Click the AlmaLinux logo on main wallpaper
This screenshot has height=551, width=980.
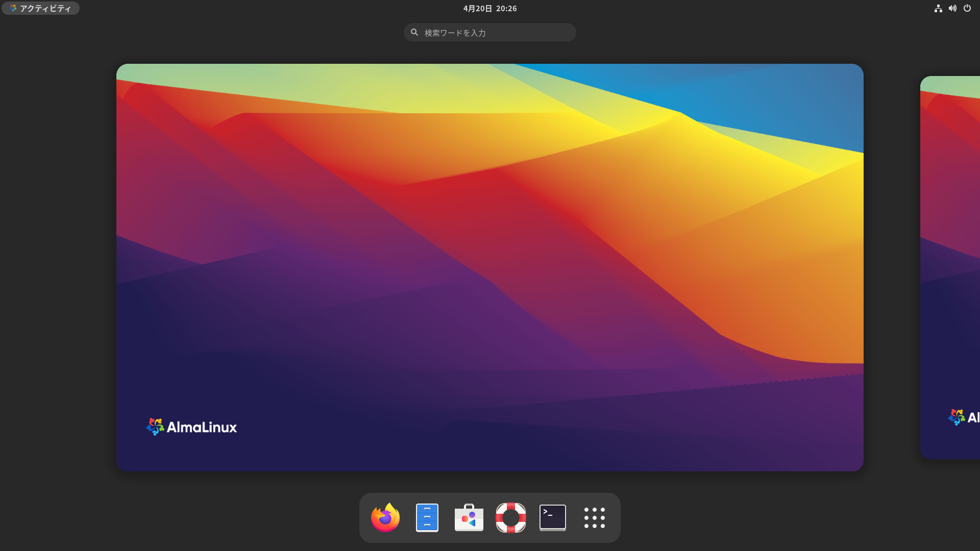[x=191, y=427]
